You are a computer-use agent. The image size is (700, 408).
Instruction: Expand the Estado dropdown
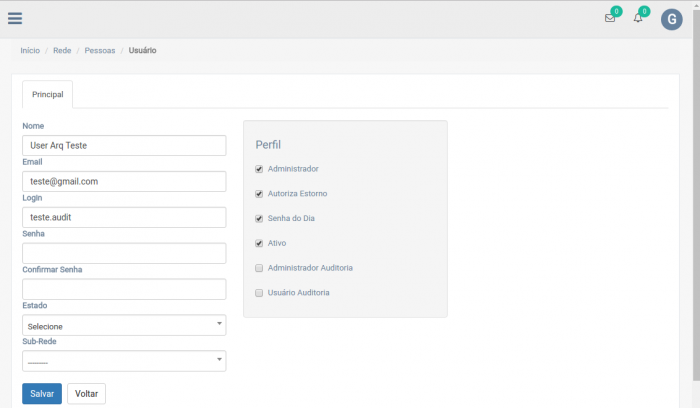[x=124, y=326]
